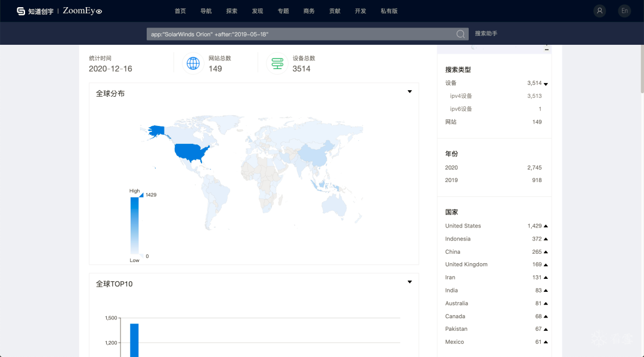Open the 首页 menu item

180,11
